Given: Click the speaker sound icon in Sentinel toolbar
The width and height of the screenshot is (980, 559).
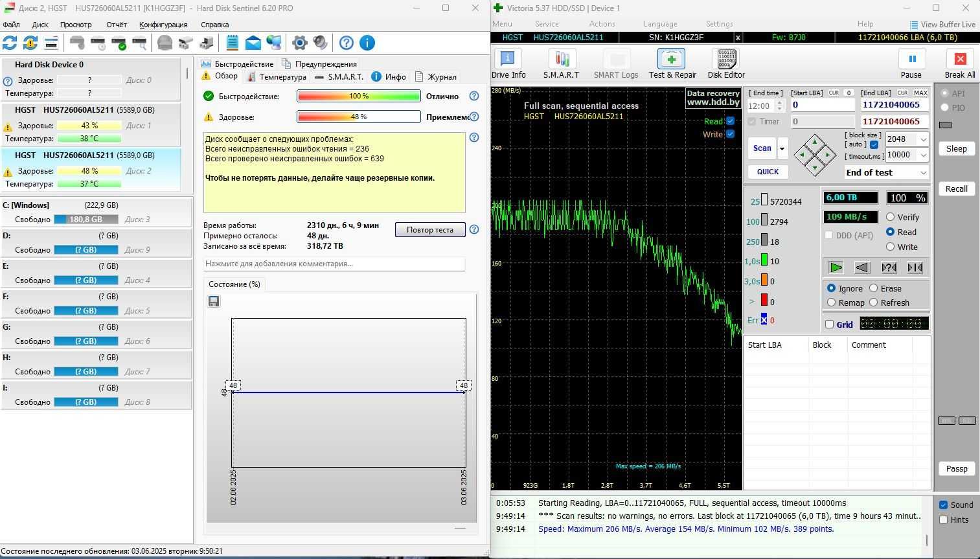Looking at the screenshot, I should [x=320, y=43].
